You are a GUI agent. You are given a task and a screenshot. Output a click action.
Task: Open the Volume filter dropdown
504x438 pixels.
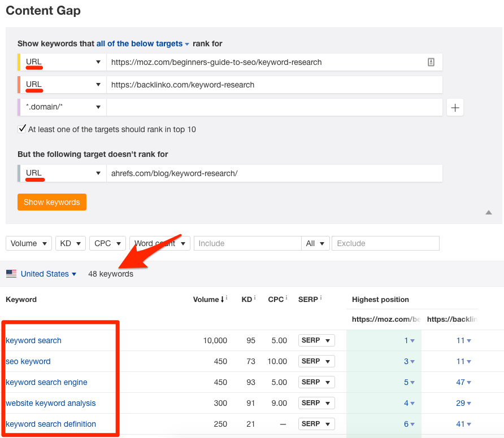pos(29,243)
